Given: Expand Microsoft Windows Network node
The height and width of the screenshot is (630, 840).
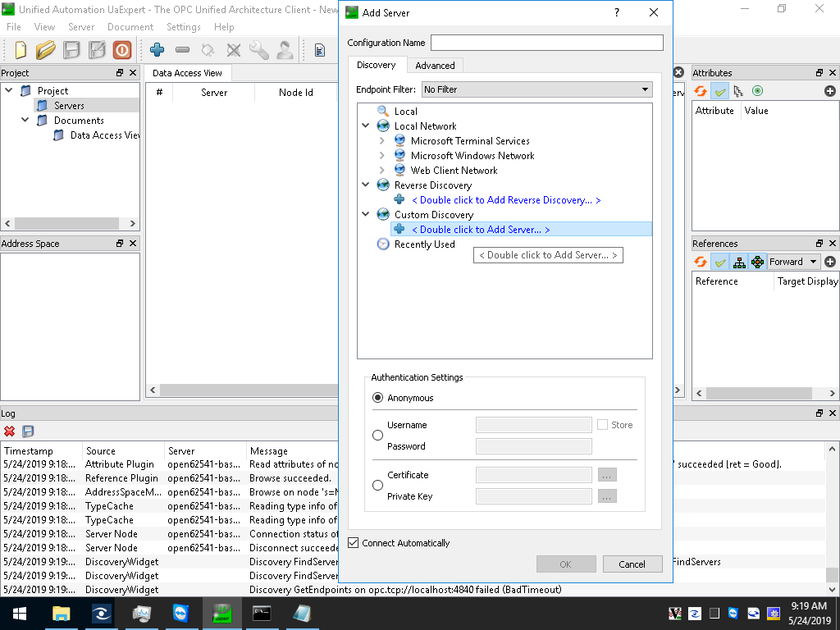Looking at the screenshot, I should [381, 155].
